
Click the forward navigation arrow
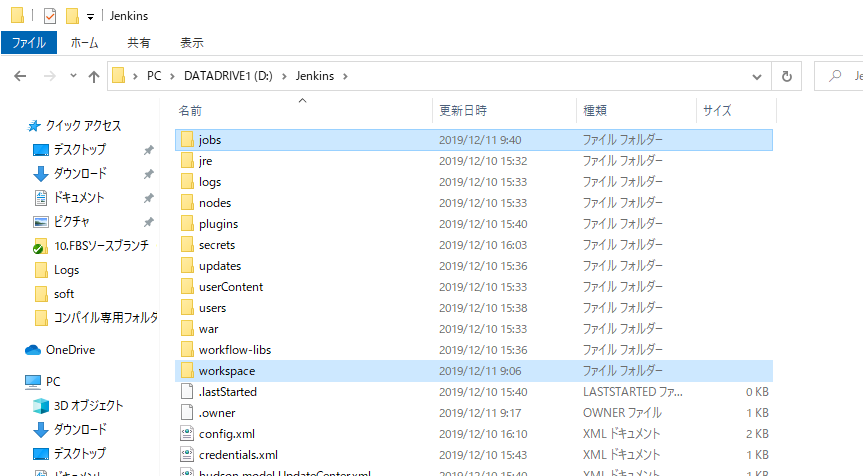[x=50, y=76]
